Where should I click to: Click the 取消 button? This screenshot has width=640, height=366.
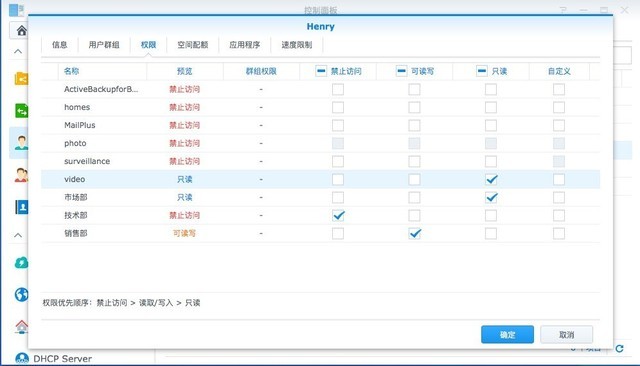(x=567, y=335)
